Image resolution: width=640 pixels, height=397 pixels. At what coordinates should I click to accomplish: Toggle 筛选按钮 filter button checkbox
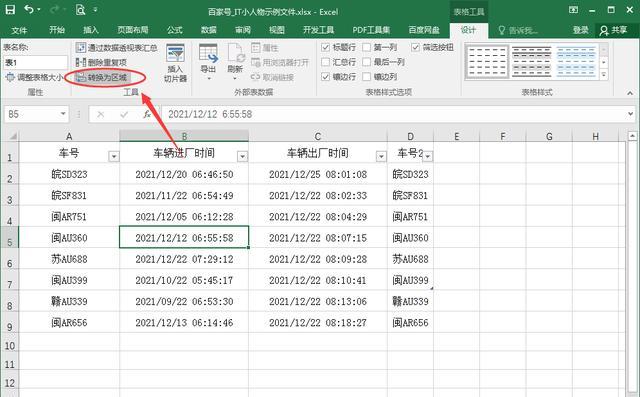click(x=416, y=47)
